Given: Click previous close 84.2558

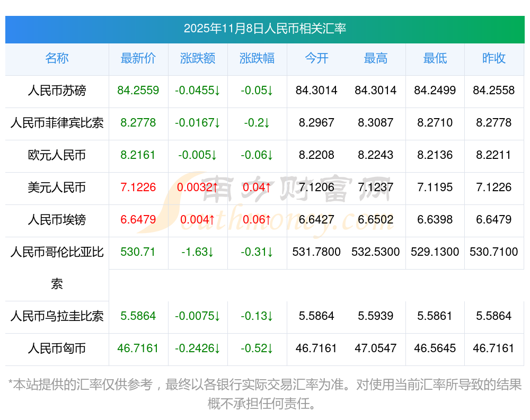Looking at the screenshot, I should tap(494, 90).
